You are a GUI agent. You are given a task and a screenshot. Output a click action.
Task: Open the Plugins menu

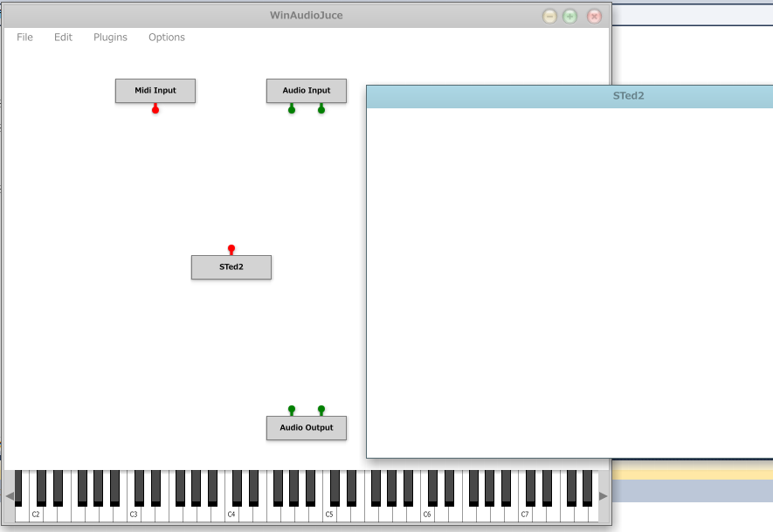coord(111,38)
